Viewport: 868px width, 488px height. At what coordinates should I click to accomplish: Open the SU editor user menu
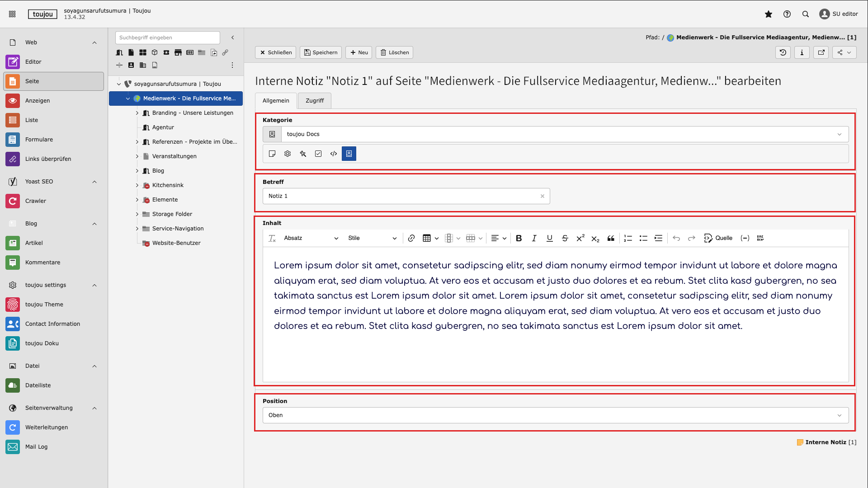(x=839, y=14)
